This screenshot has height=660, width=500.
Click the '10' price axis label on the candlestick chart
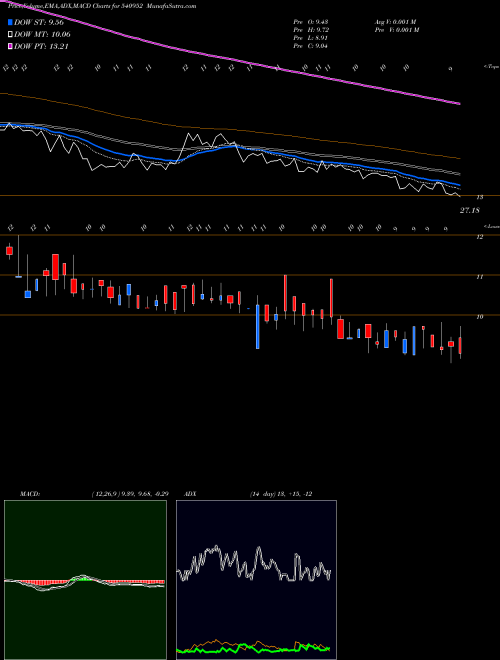pos(479,317)
